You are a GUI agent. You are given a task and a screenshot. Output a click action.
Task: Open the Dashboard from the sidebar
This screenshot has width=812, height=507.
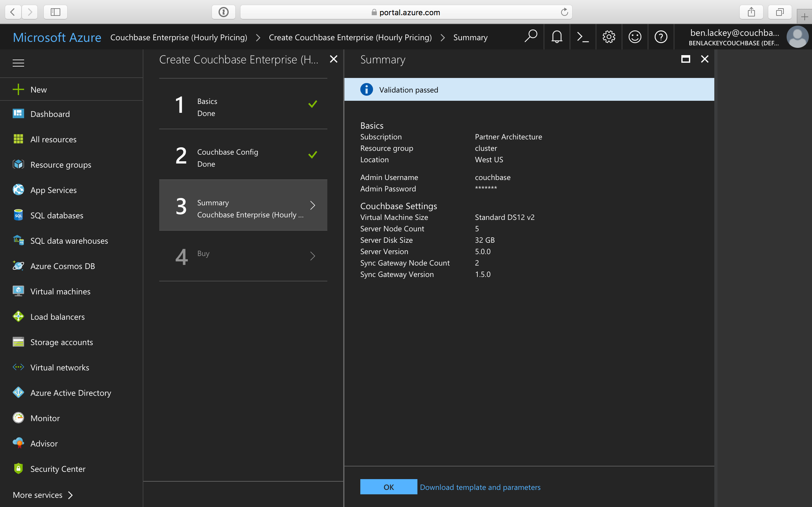(x=50, y=114)
